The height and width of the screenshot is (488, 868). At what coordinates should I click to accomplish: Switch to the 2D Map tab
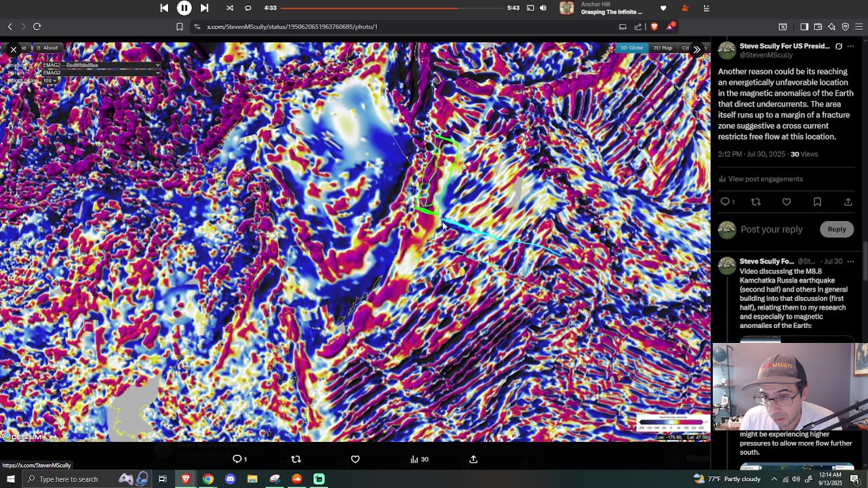point(663,48)
